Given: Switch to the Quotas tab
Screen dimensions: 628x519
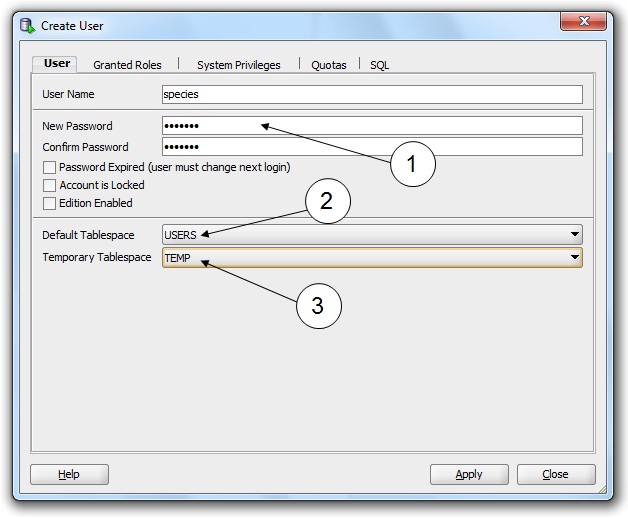Looking at the screenshot, I should click(x=328, y=65).
